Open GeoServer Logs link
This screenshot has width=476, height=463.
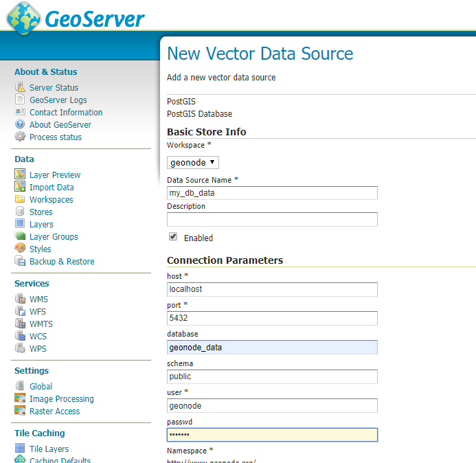point(58,100)
